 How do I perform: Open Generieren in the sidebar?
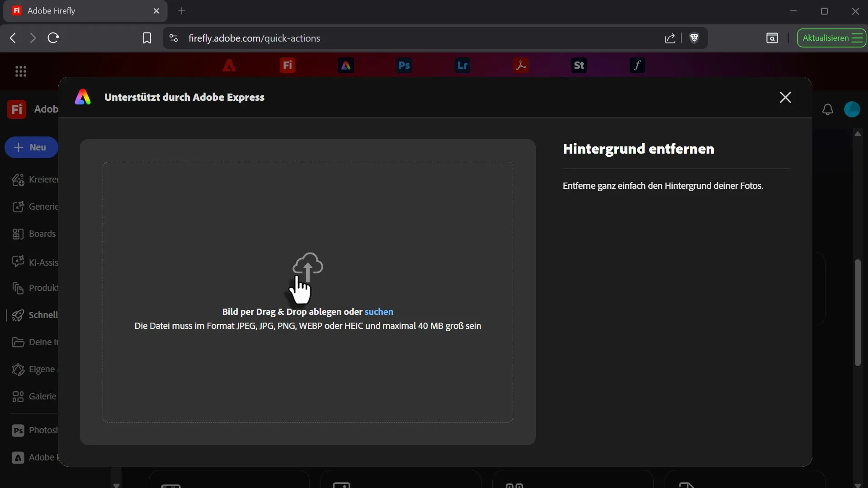click(35, 206)
